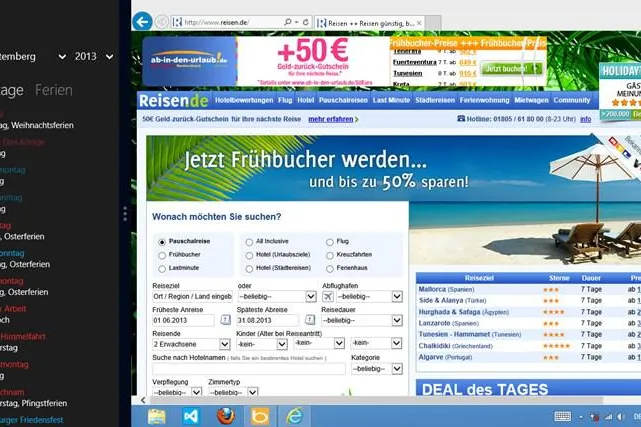The width and height of the screenshot is (641, 427).
Task: Open the on-screen keyboard tray icon
Action: [x=563, y=416]
